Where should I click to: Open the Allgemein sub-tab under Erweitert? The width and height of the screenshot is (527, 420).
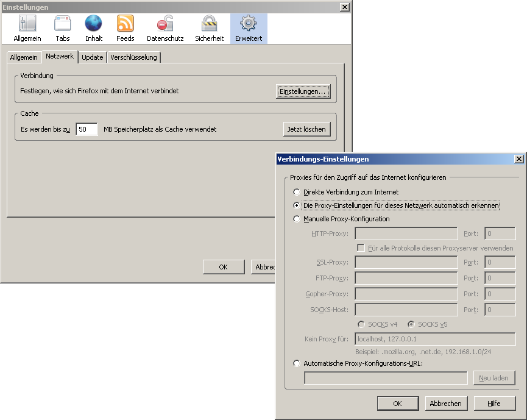click(24, 57)
